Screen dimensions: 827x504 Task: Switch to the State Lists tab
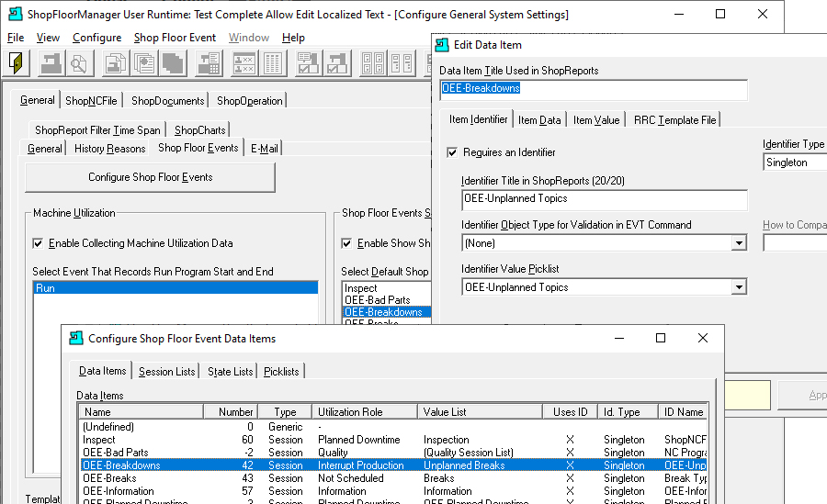coord(230,372)
